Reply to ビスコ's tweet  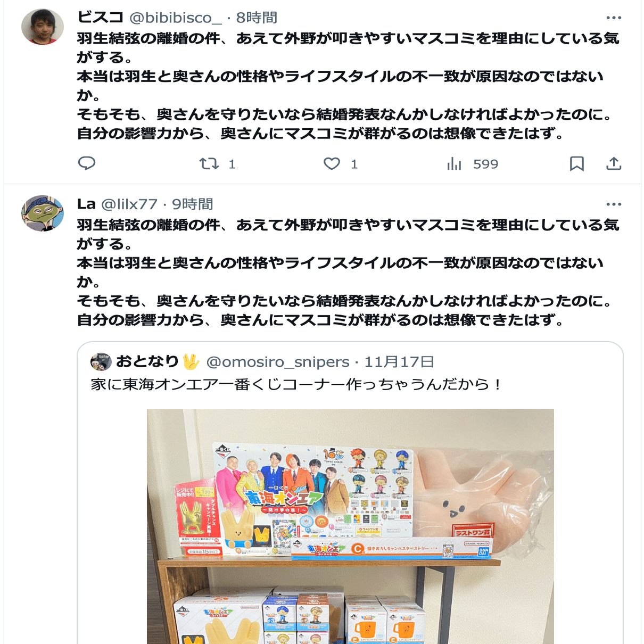click(x=87, y=163)
